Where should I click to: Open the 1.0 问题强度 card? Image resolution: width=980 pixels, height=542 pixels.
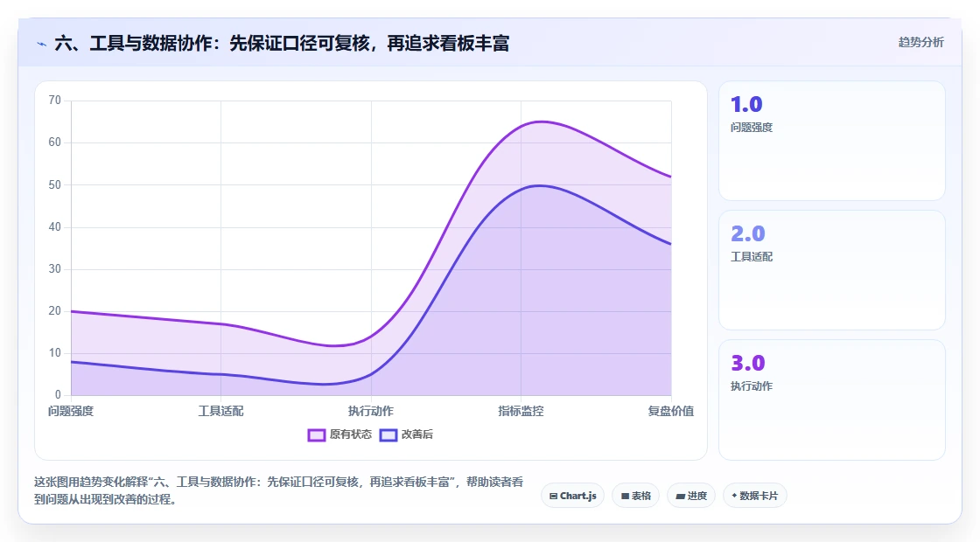click(832, 141)
